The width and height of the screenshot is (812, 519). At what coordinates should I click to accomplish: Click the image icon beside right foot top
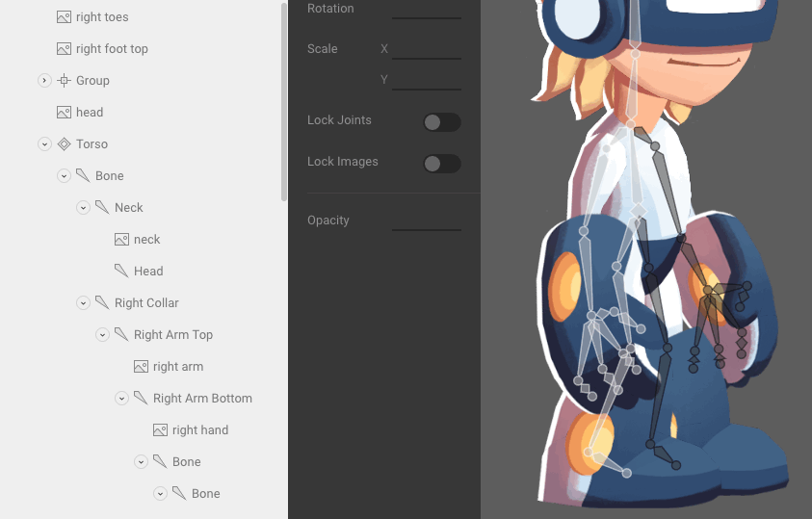tap(64, 49)
